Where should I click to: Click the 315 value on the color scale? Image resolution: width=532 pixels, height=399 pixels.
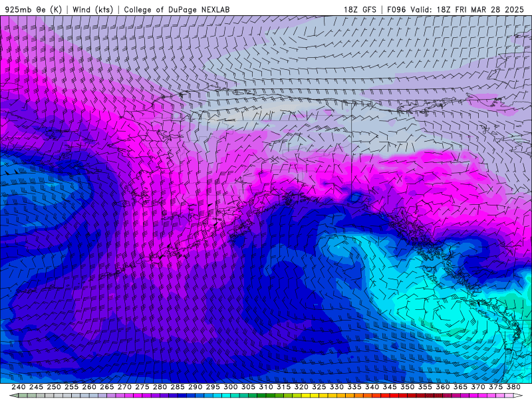pos(284,387)
